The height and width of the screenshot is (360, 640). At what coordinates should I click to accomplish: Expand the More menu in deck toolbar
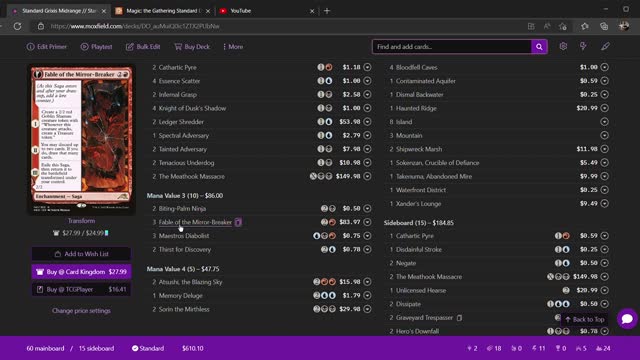pyautogui.click(x=233, y=47)
